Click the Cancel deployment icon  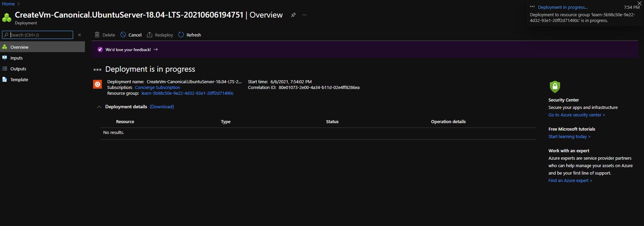123,35
